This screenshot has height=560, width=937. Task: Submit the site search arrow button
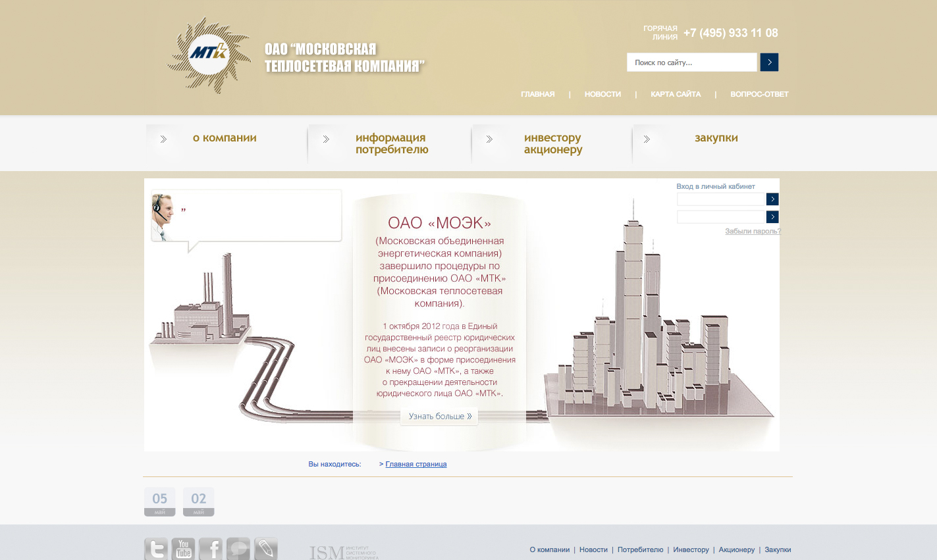pyautogui.click(x=769, y=62)
